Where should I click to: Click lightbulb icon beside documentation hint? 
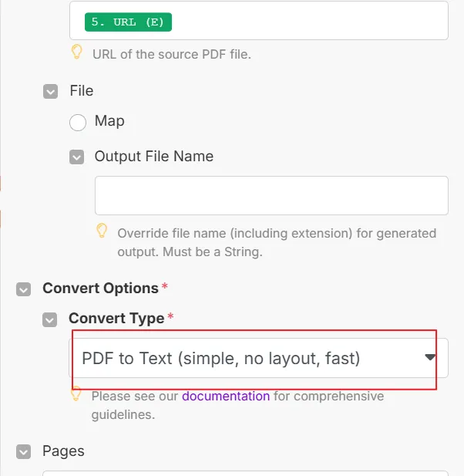76,393
